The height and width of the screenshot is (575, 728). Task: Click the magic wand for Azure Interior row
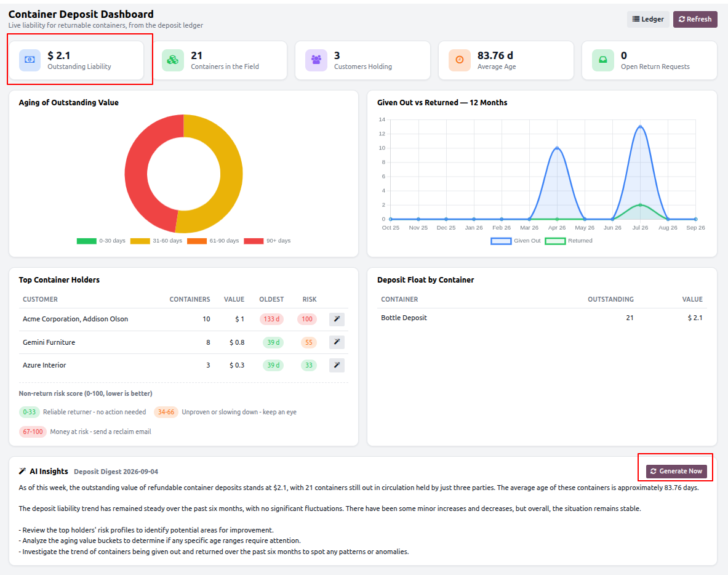tap(337, 365)
